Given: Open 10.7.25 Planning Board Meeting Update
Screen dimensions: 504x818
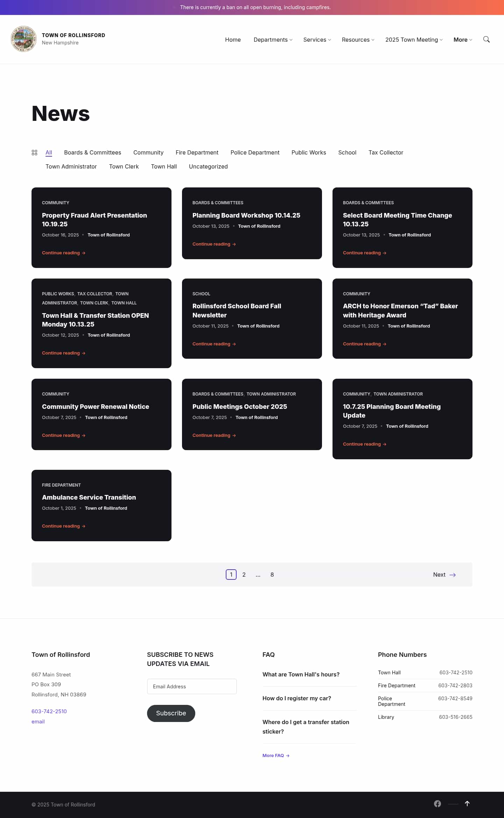Looking at the screenshot, I should pyautogui.click(x=392, y=411).
